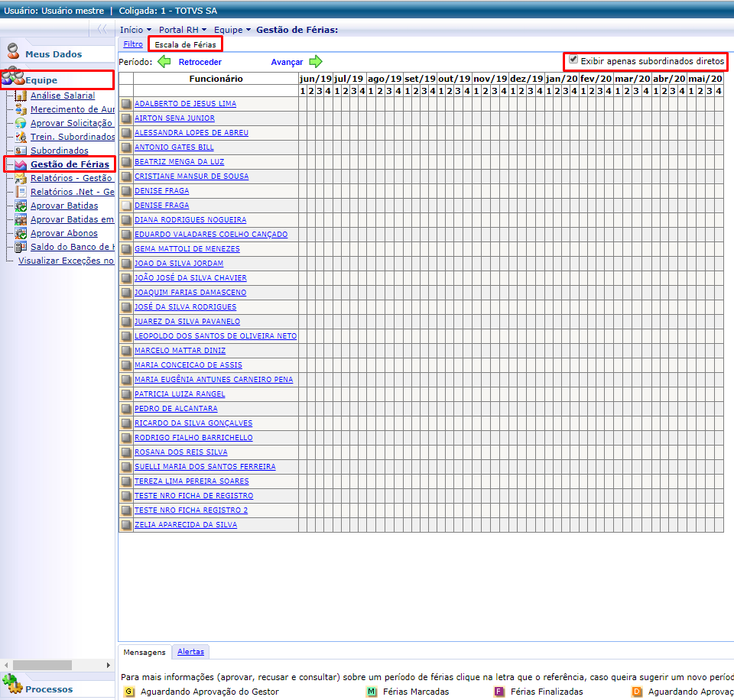
Task: Open the Alertas tab
Action: (190, 652)
